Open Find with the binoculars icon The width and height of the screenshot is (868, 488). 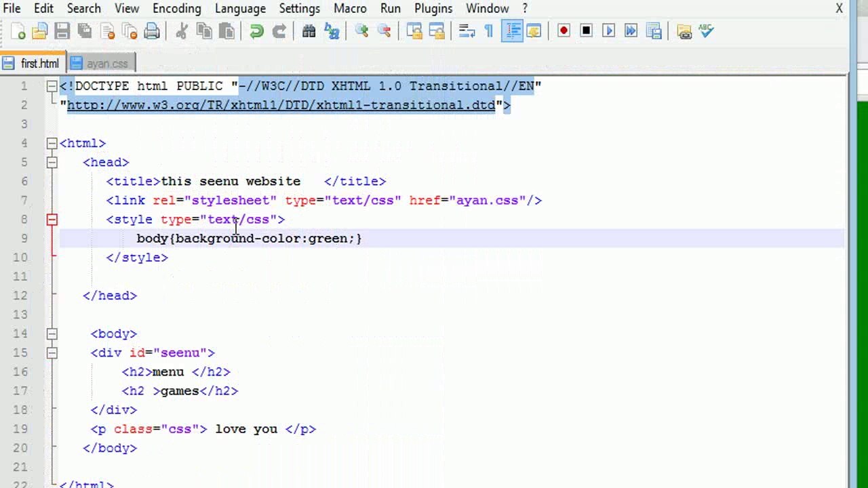[309, 31]
